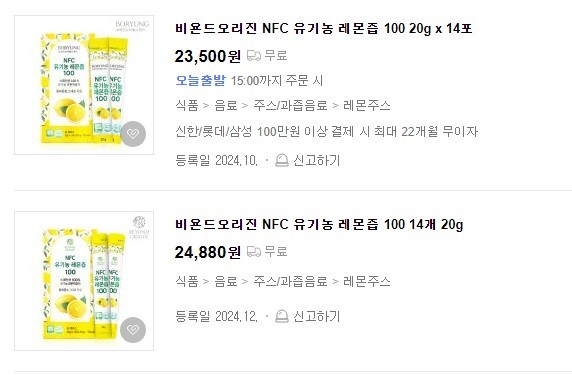Click 신고하기 link for first listing
This screenshot has height=375, width=572.
317,161
